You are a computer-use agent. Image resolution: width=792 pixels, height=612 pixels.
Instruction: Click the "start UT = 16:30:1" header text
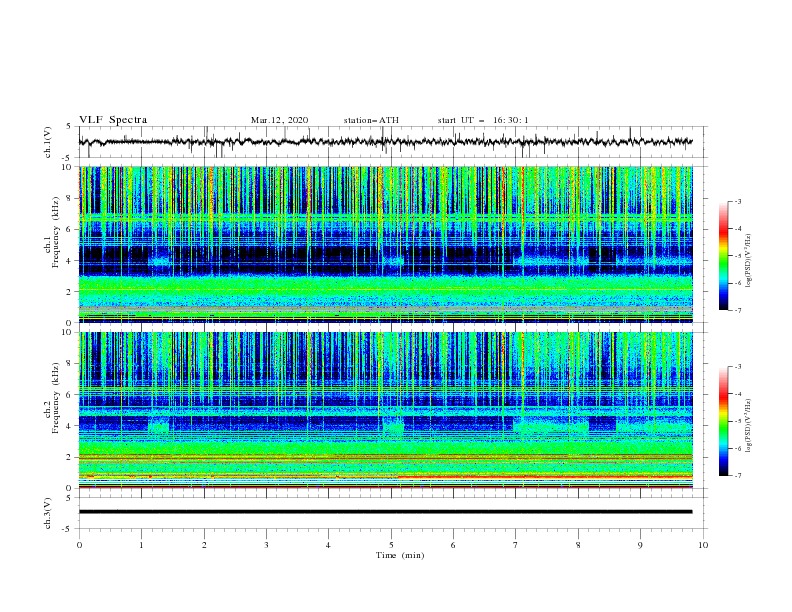click(483, 120)
